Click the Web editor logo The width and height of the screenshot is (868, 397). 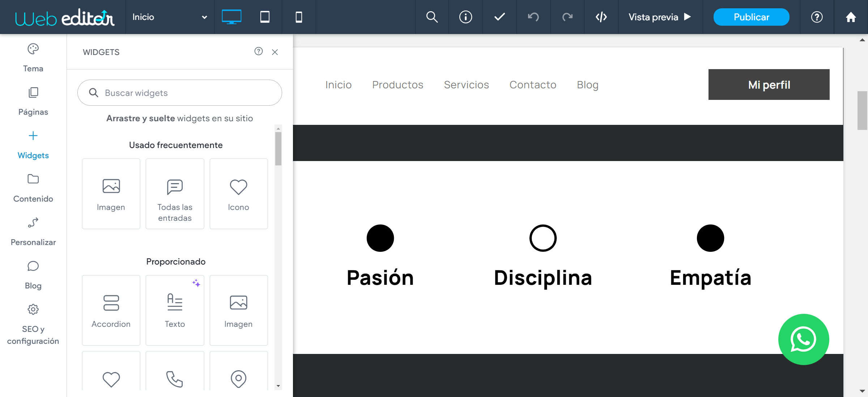(65, 17)
